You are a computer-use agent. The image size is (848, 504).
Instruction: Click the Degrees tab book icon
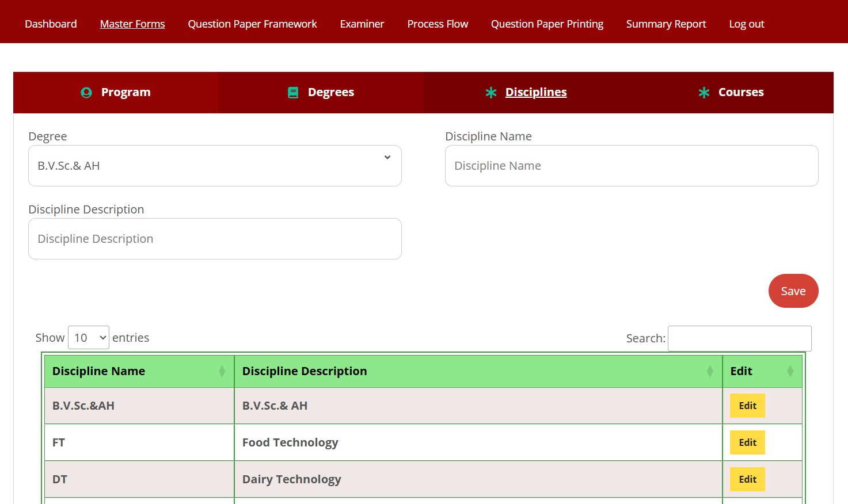pos(293,93)
